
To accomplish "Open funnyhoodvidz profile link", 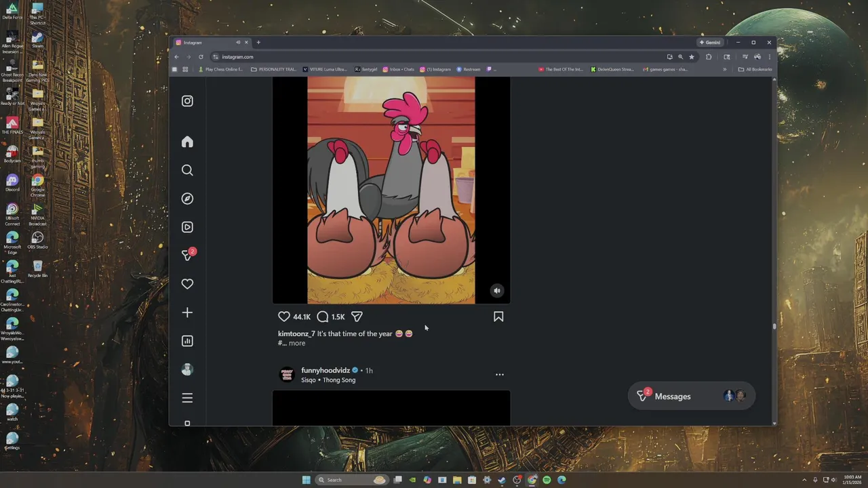I will [325, 370].
